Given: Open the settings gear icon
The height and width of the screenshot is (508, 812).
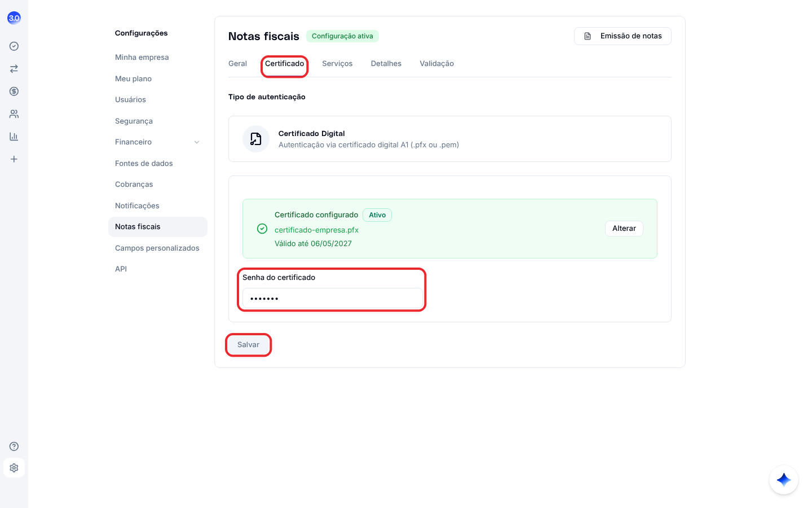Looking at the screenshot, I should point(14,468).
